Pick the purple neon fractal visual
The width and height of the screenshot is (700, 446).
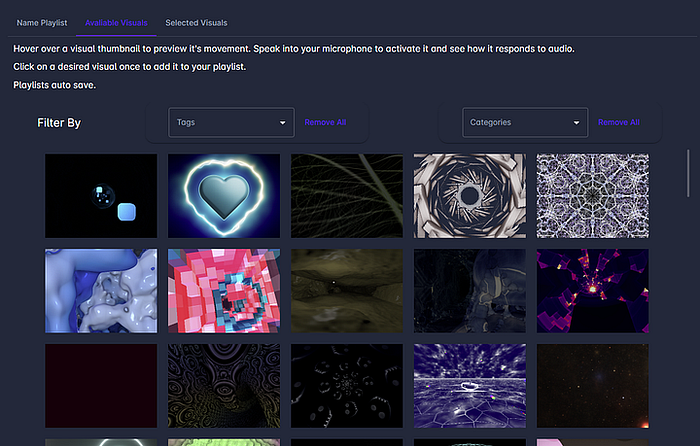click(x=593, y=291)
